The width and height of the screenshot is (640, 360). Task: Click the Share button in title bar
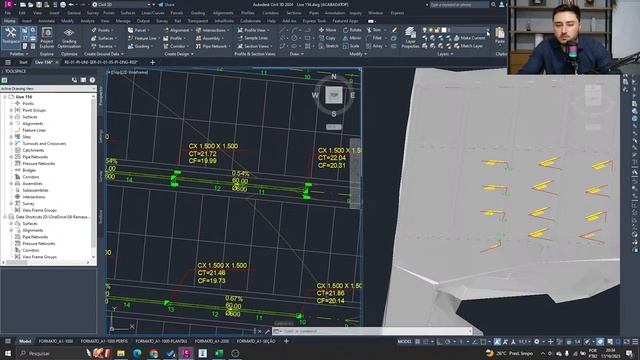click(x=166, y=4)
